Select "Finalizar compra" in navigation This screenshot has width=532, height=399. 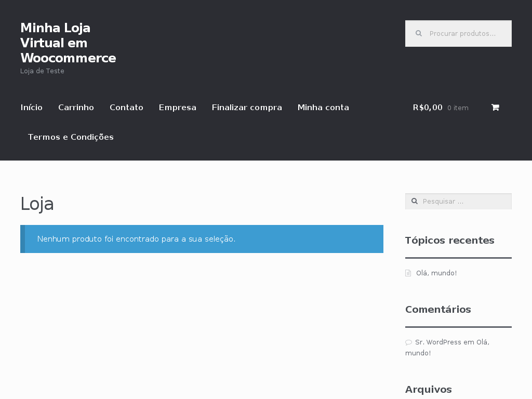click(247, 108)
